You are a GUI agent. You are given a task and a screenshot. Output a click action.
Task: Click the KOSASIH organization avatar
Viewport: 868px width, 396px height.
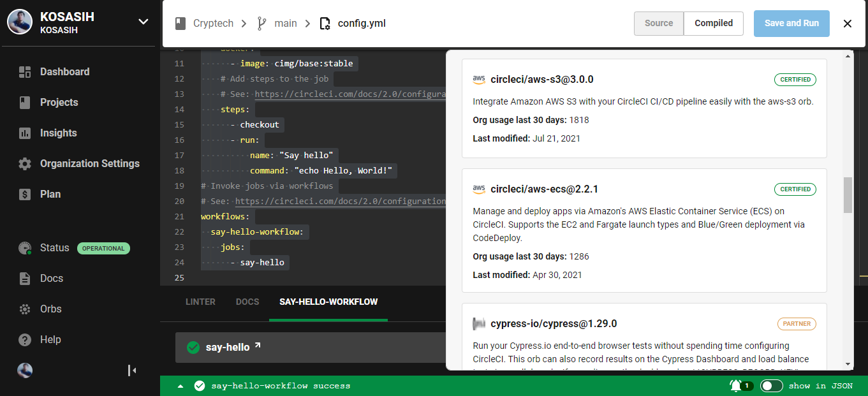click(x=20, y=22)
